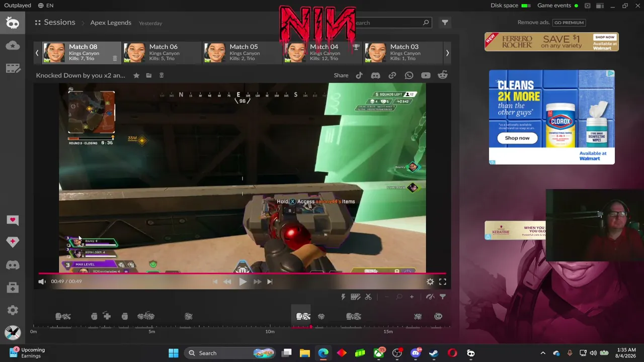Open the video editor clapperboard icon in sidebar
644x362 pixels.
pos(13,68)
